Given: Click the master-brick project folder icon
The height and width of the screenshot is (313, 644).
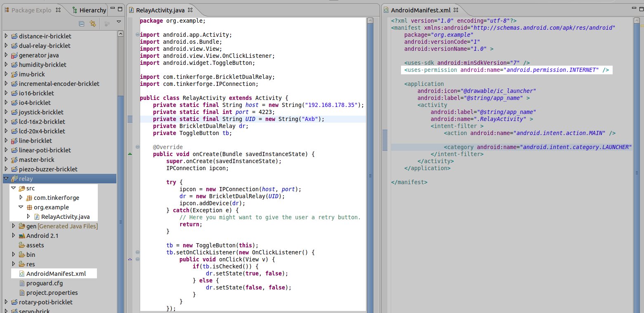Looking at the screenshot, I should coord(14,160).
